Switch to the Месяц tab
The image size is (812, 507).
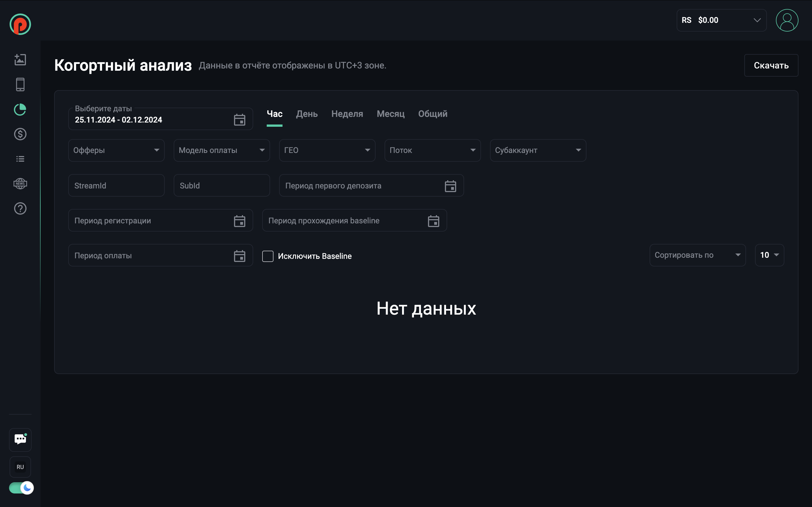click(390, 114)
